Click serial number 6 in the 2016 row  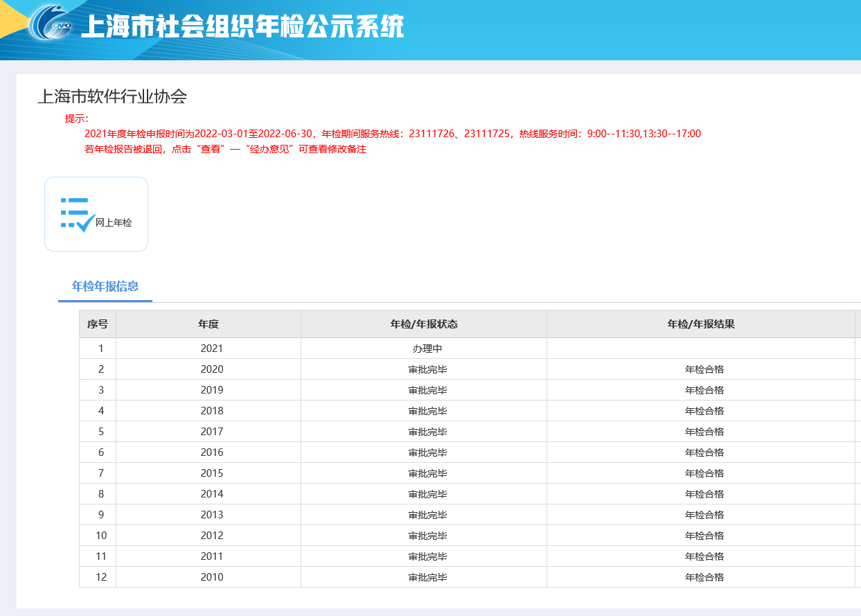(101, 452)
